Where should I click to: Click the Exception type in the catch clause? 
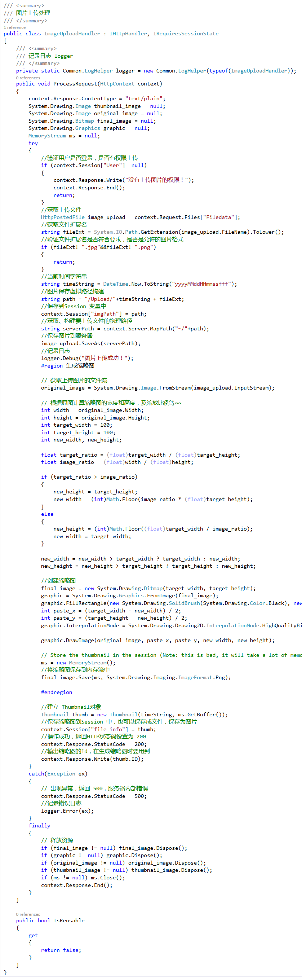pos(61,774)
